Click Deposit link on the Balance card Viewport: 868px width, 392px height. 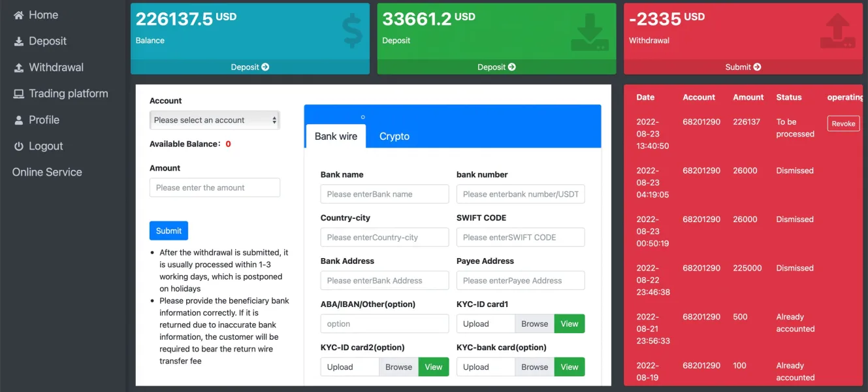250,67
